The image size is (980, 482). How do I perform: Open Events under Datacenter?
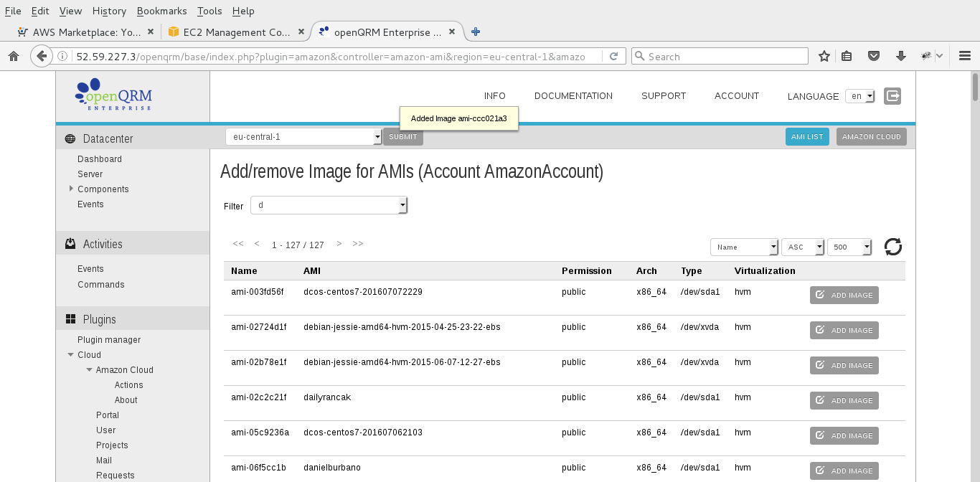pyautogui.click(x=90, y=204)
